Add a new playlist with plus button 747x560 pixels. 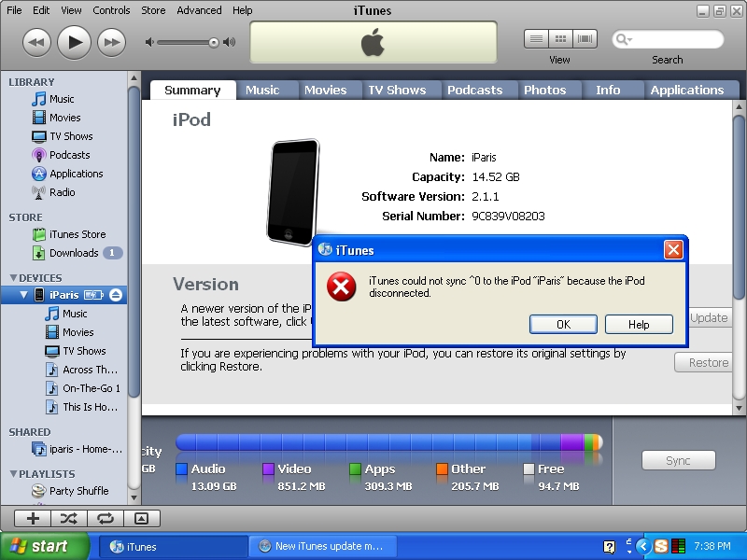click(x=33, y=519)
